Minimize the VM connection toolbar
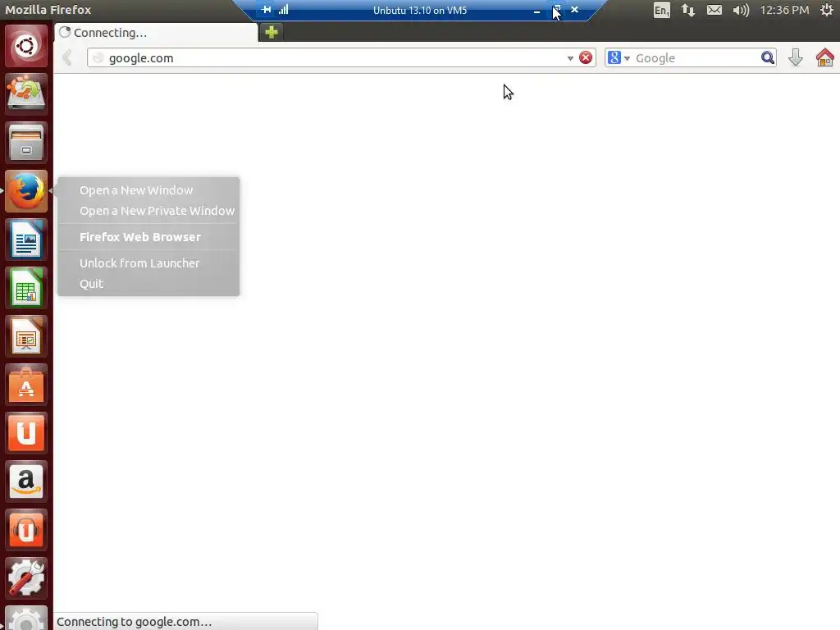Image resolution: width=840 pixels, height=630 pixels. pos(536,11)
